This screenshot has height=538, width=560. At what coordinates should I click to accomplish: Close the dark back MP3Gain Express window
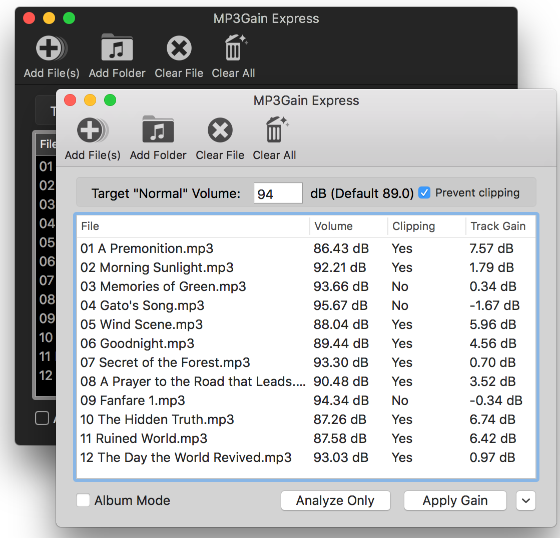pyautogui.click(x=29, y=18)
